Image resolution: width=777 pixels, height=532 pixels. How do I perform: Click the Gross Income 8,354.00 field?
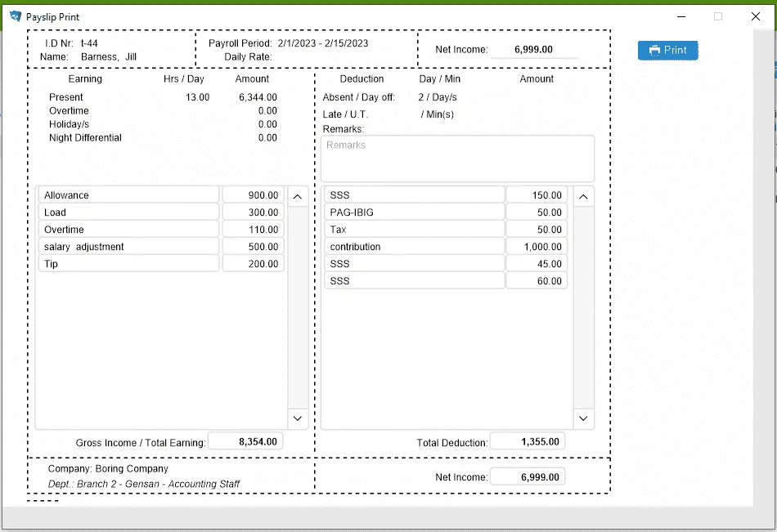(x=245, y=441)
